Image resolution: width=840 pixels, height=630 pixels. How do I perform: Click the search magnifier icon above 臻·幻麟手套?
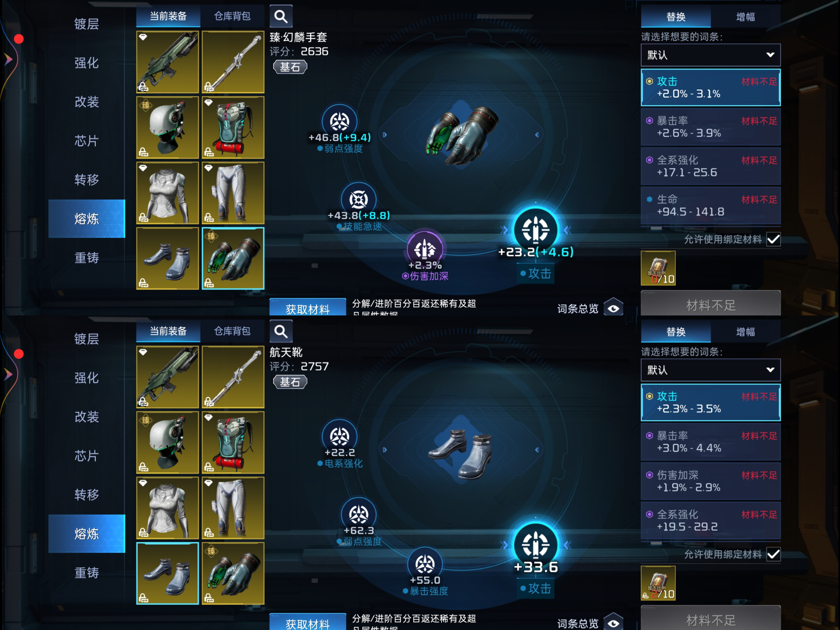(281, 16)
